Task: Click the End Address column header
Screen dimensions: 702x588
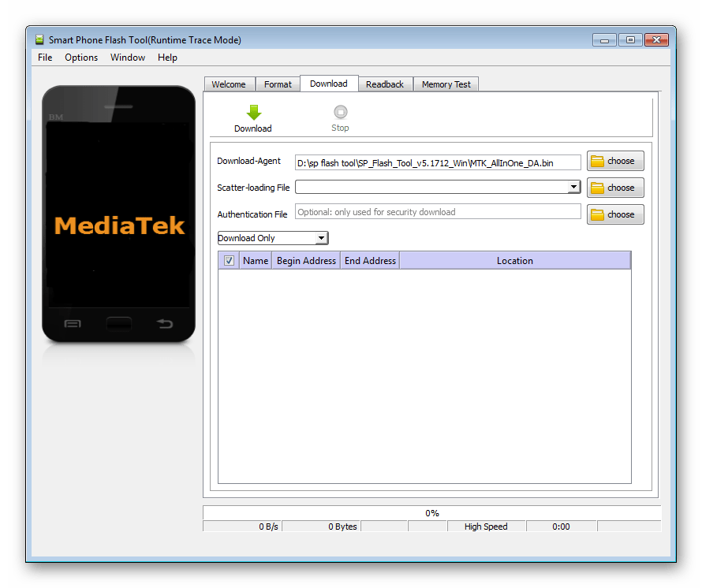Action: (370, 260)
